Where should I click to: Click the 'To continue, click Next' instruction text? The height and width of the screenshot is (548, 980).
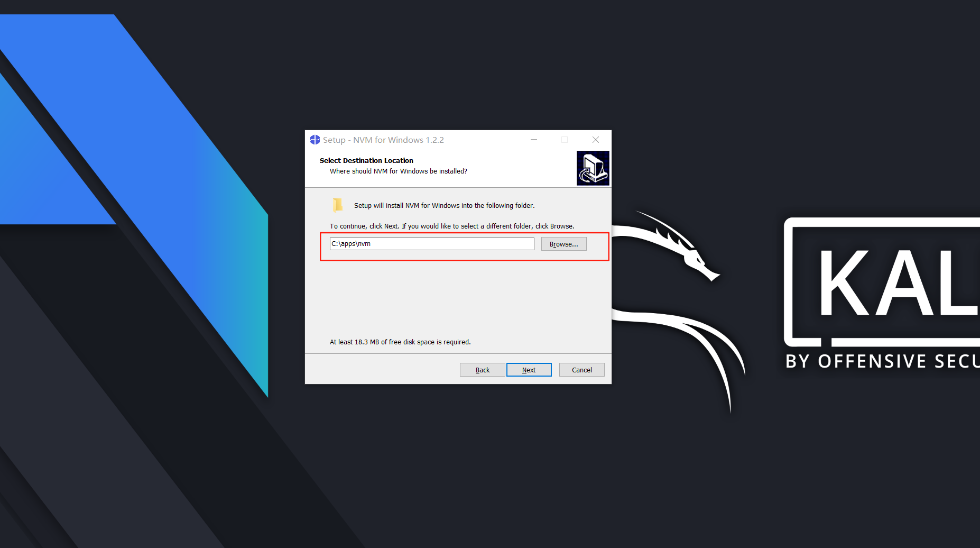pyautogui.click(x=452, y=226)
